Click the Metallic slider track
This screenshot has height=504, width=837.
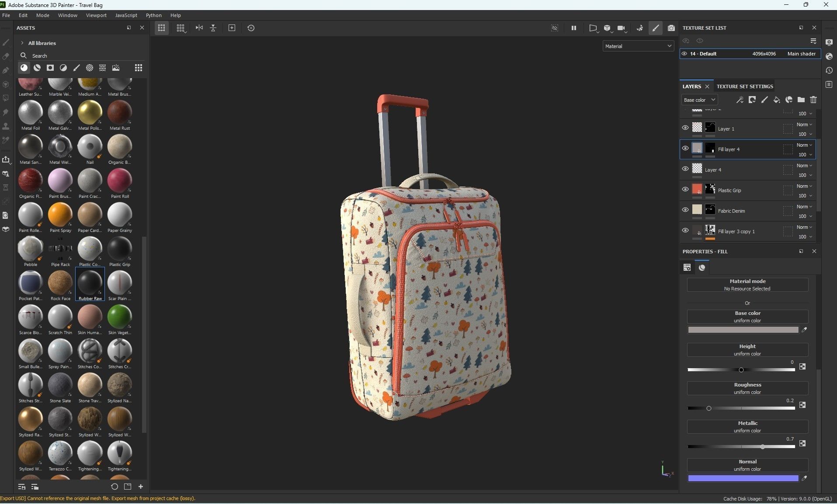coord(741,447)
